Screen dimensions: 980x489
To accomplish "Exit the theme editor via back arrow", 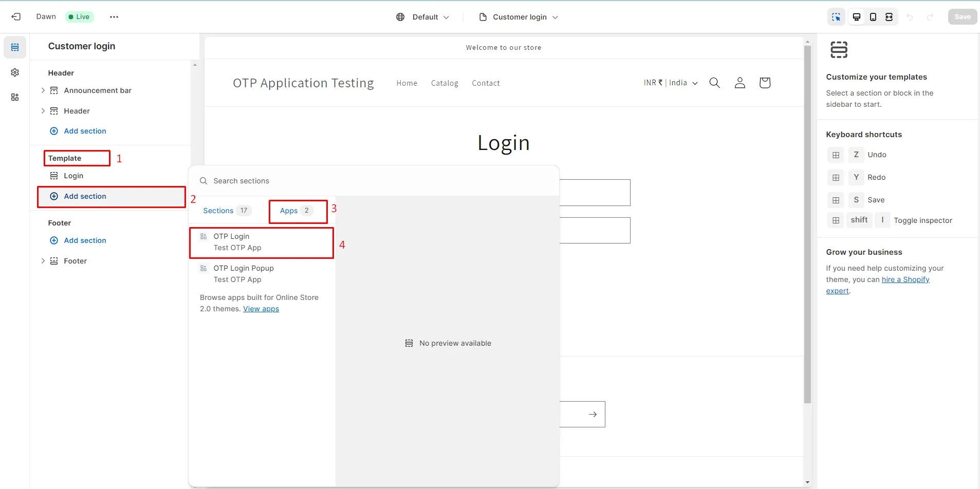I will pos(16,16).
